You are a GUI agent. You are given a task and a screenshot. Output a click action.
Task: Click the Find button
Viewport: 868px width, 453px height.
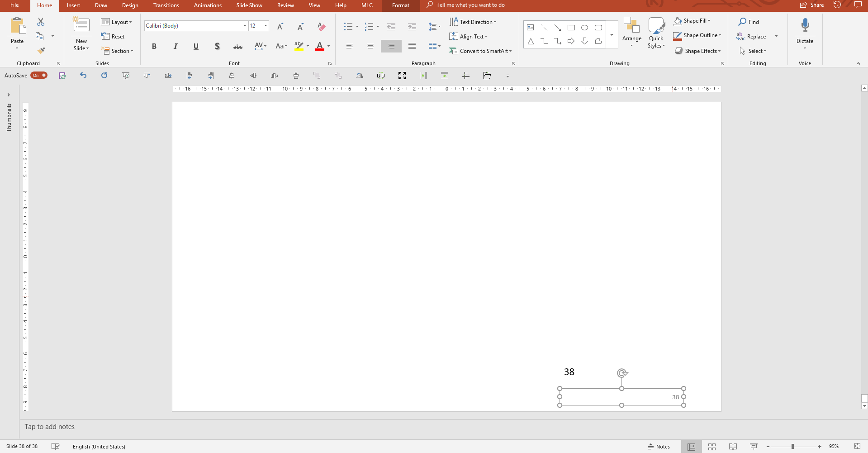(749, 22)
